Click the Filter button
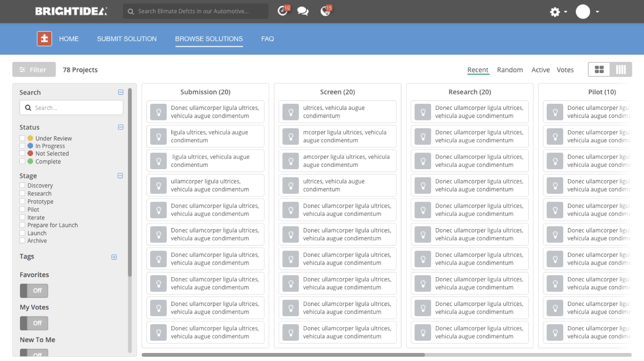The height and width of the screenshot is (361, 644). click(x=34, y=70)
